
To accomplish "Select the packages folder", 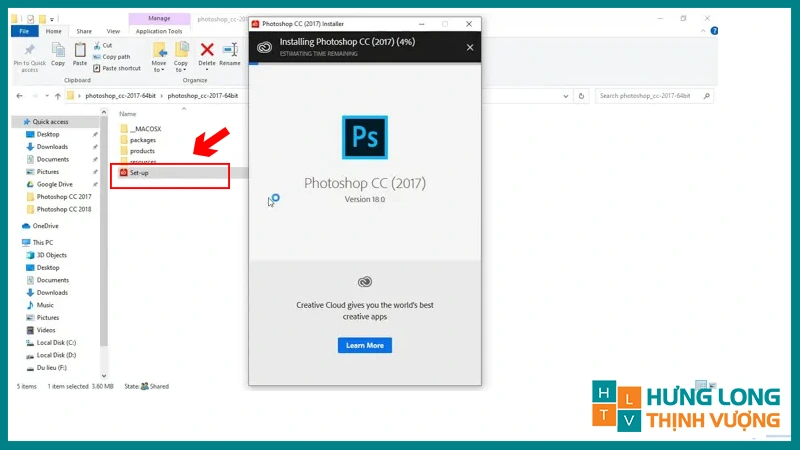I will (143, 140).
